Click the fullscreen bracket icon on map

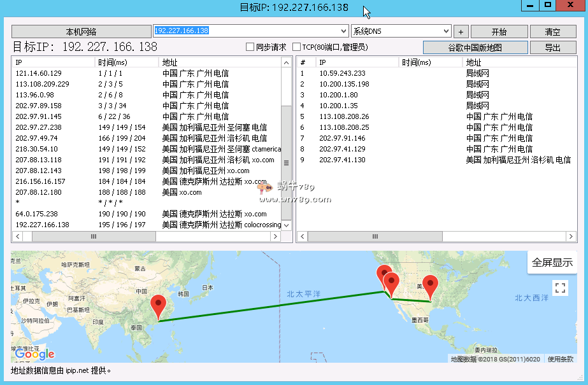(x=560, y=288)
